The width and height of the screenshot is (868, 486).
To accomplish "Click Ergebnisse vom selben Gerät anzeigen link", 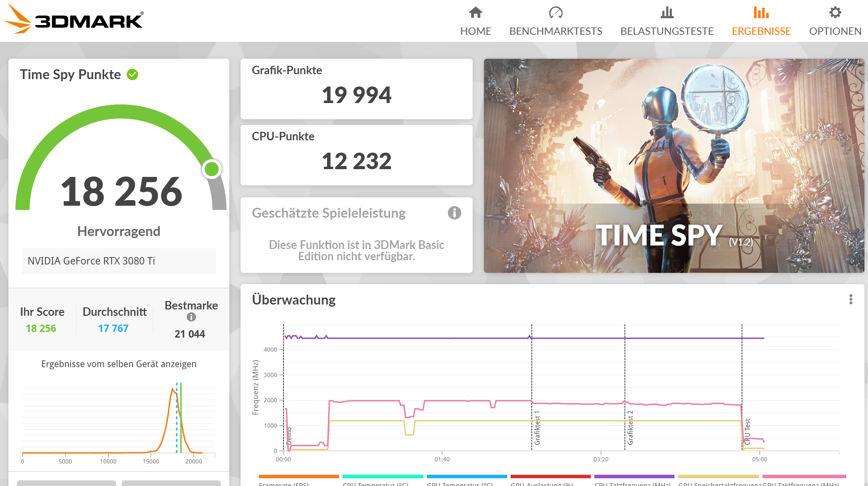I will [x=119, y=364].
